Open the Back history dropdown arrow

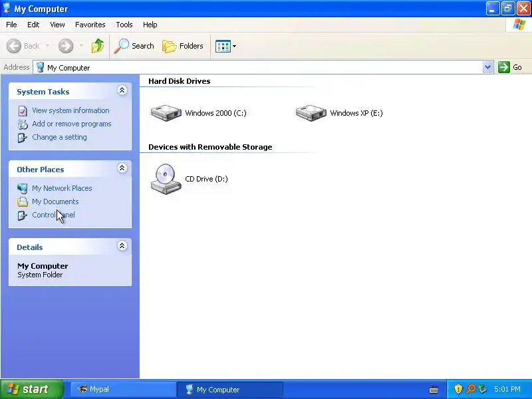pos(47,46)
